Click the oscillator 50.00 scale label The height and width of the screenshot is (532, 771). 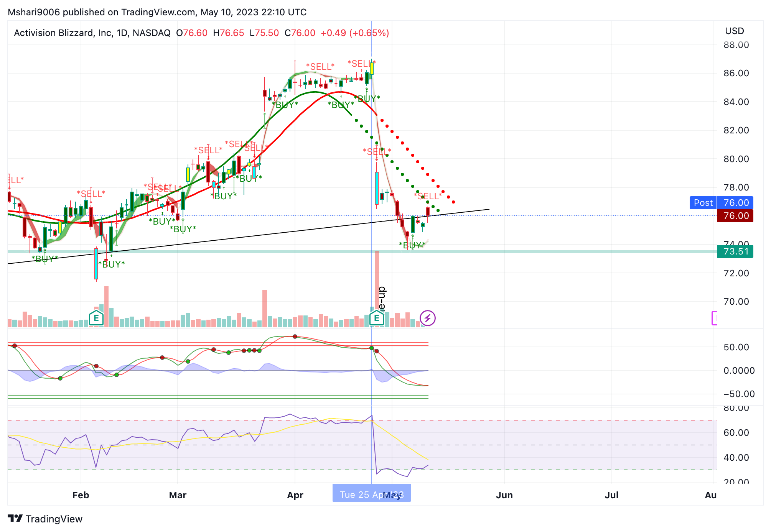click(x=736, y=347)
